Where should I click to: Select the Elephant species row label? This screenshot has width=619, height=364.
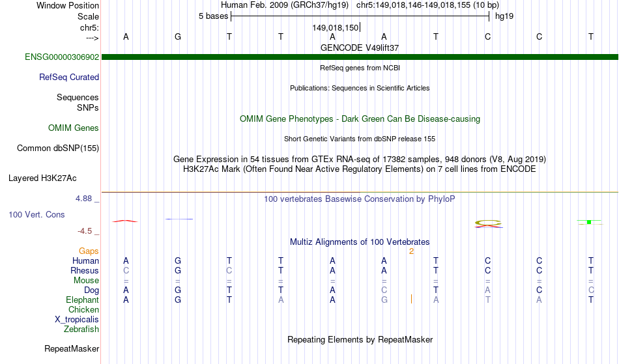pos(83,300)
